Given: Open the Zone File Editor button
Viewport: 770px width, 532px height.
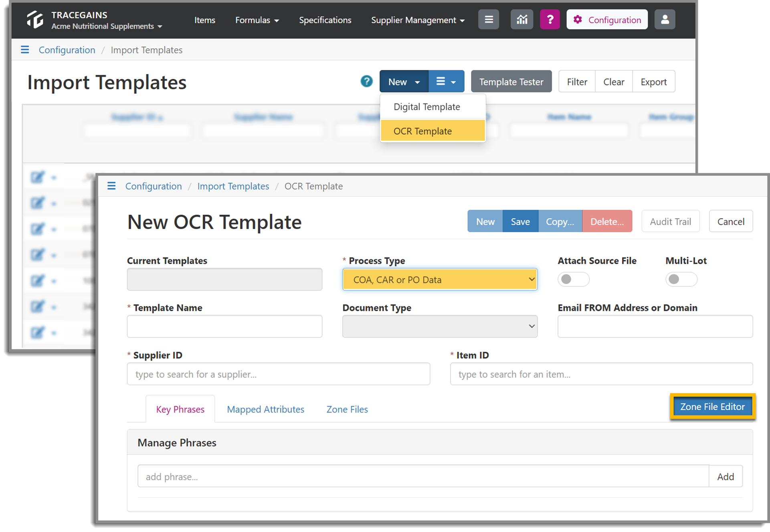Looking at the screenshot, I should [x=712, y=407].
